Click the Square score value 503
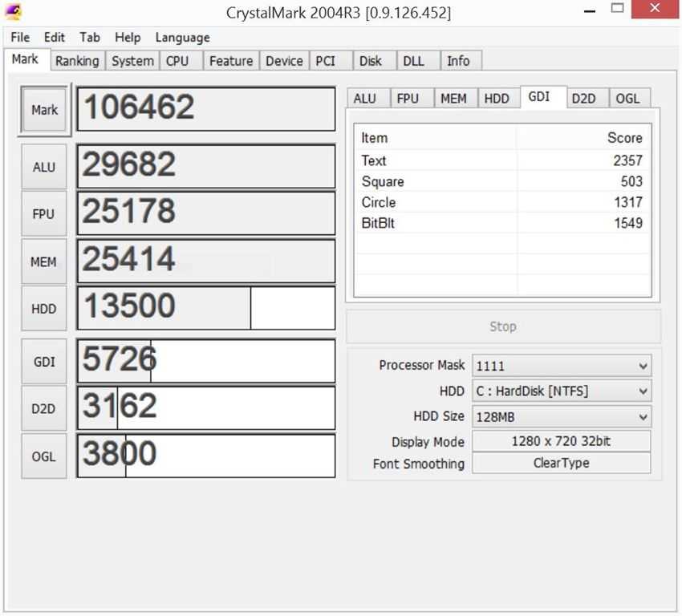This screenshot has width=682, height=616. point(631,181)
